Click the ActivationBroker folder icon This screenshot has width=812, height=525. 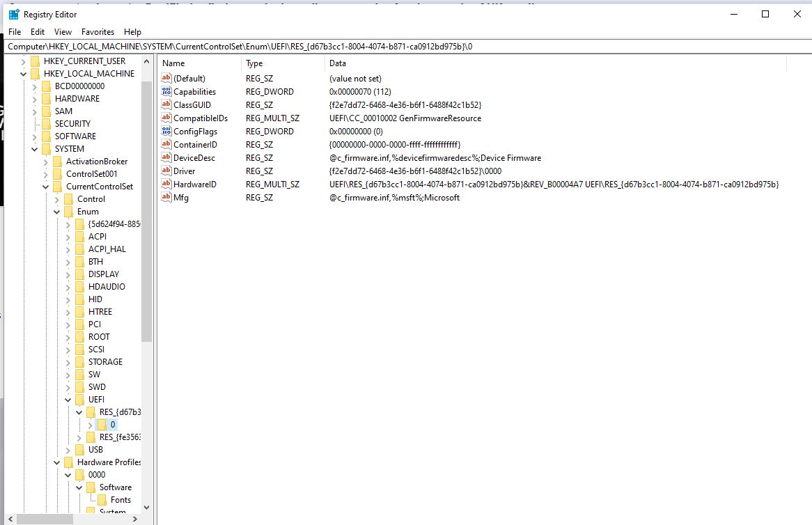point(58,162)
